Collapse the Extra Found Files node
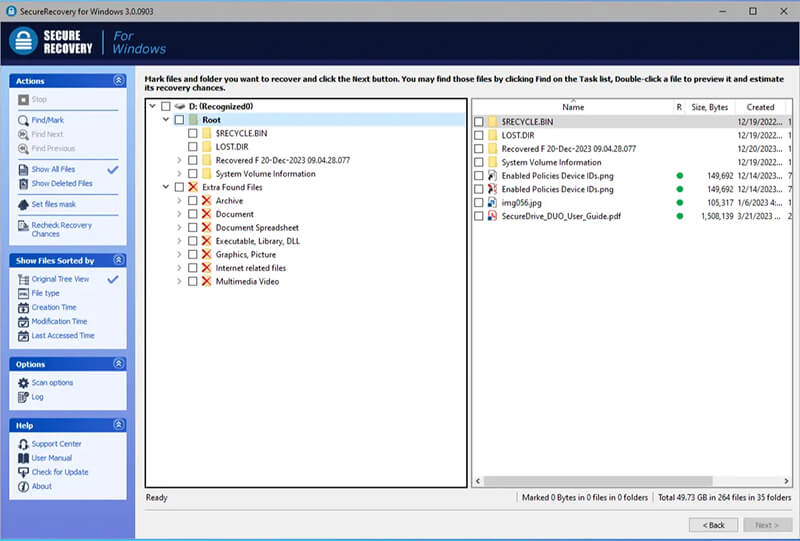The height and width of the screenshot is (541, 800). pos(166,187)
